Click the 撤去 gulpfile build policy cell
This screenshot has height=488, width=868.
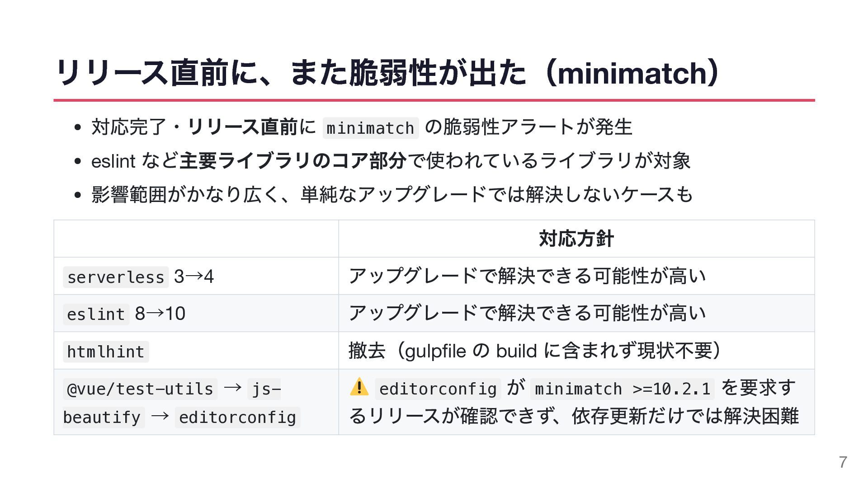(576, 351)
